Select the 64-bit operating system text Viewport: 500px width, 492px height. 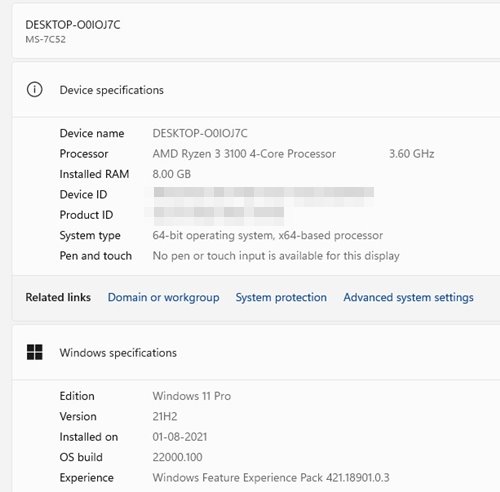tap(268, 235)
